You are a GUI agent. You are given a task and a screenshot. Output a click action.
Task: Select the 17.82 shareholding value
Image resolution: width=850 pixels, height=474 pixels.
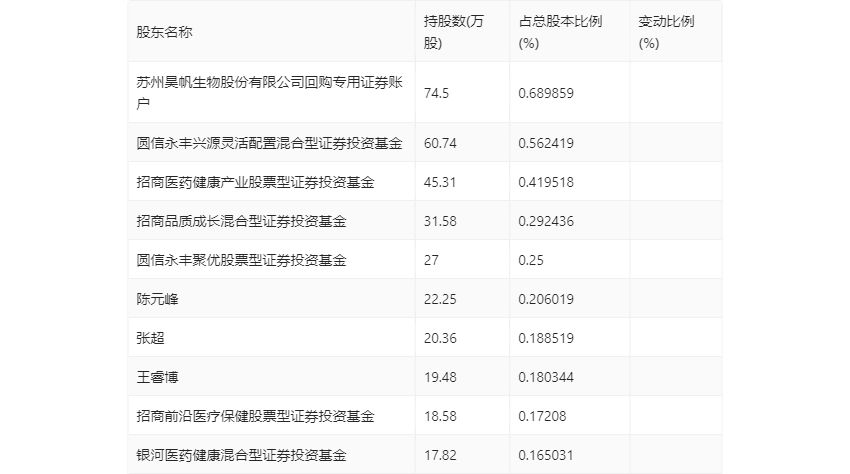click(x=440, y=456)
